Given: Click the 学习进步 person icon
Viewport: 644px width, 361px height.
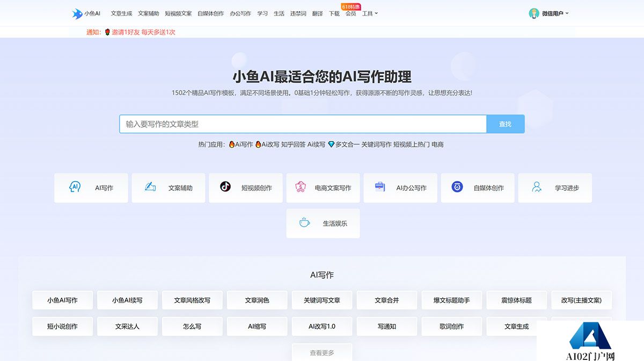Looking at the screenshot, I should click(537, 187).
